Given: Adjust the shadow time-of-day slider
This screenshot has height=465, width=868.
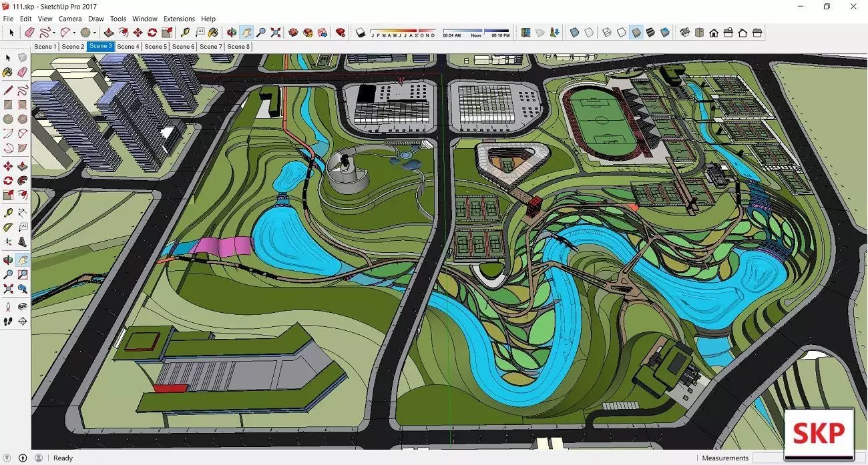Looking at the screenshot, I should point(476,32).
